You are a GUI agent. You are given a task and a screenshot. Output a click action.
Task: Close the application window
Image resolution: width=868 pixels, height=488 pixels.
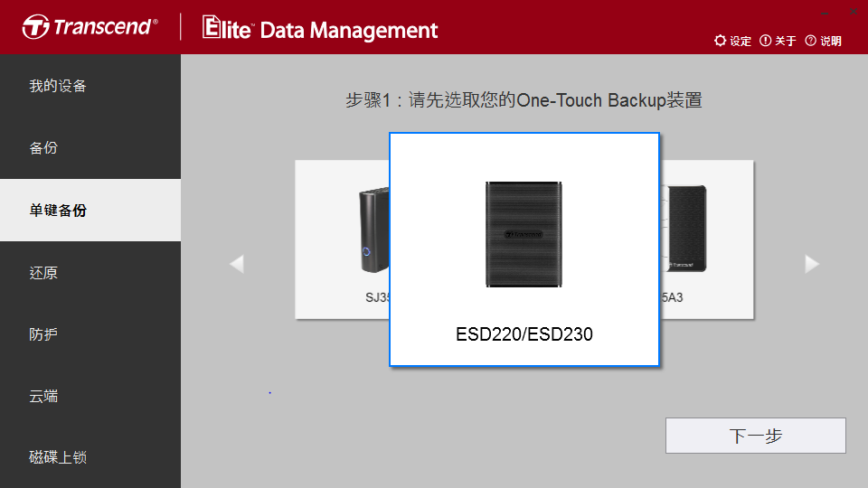[x=853, y=12]
